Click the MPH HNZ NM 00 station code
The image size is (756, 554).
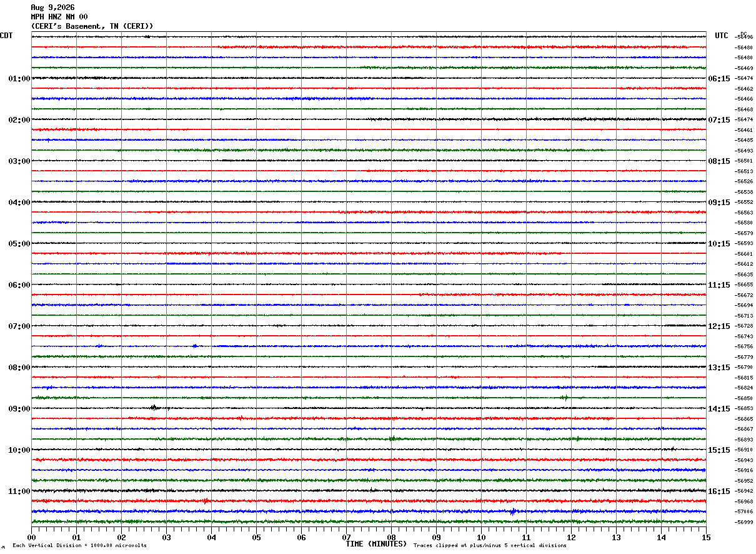[59, 17]
